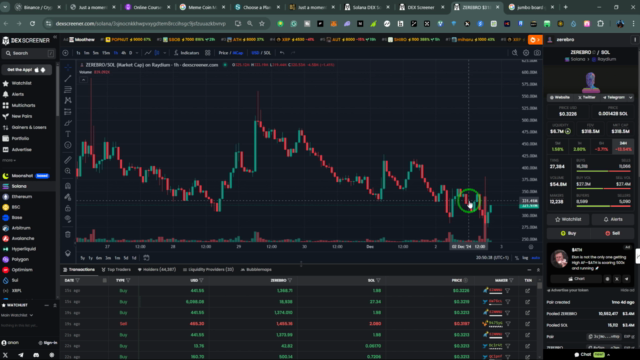Click the undo arrow in chart toolbar

click(x=282, y=53)
